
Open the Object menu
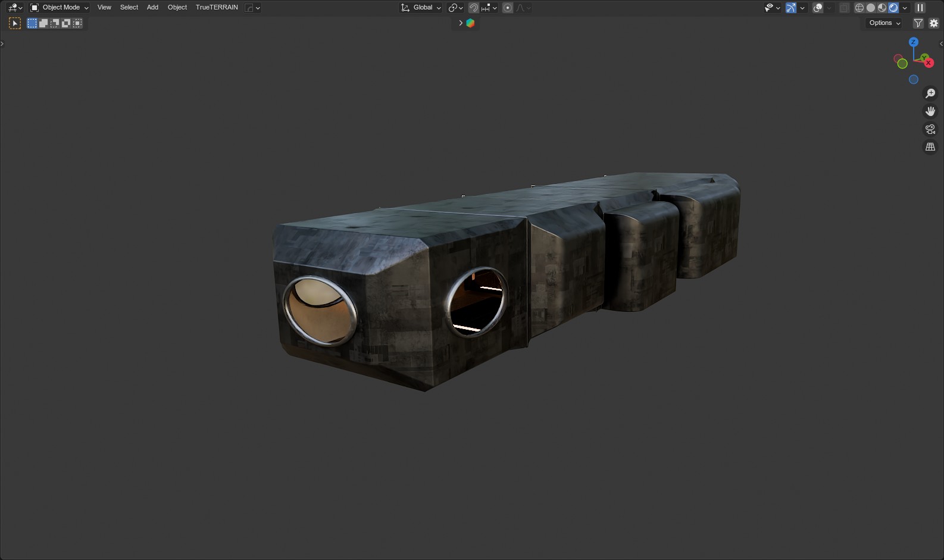coord(177,8)
